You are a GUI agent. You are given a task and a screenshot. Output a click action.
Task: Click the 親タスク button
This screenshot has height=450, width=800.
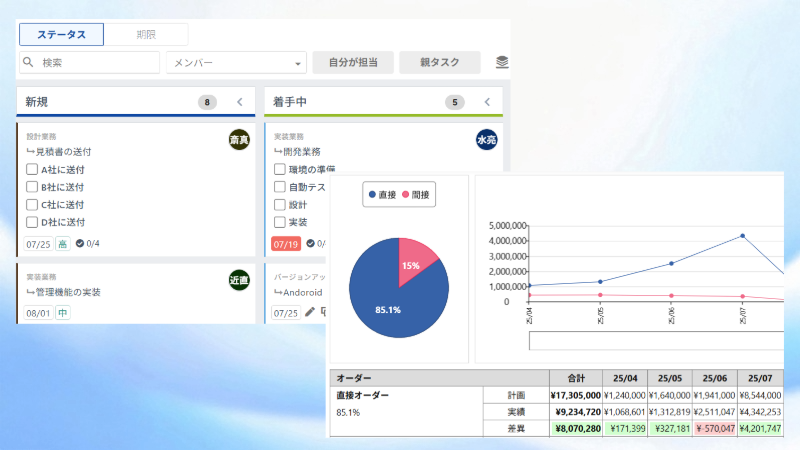point(439,63)
